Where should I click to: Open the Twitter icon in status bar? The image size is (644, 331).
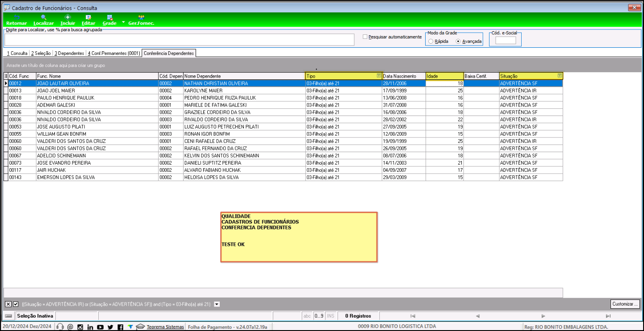click(x=110, y=327)
